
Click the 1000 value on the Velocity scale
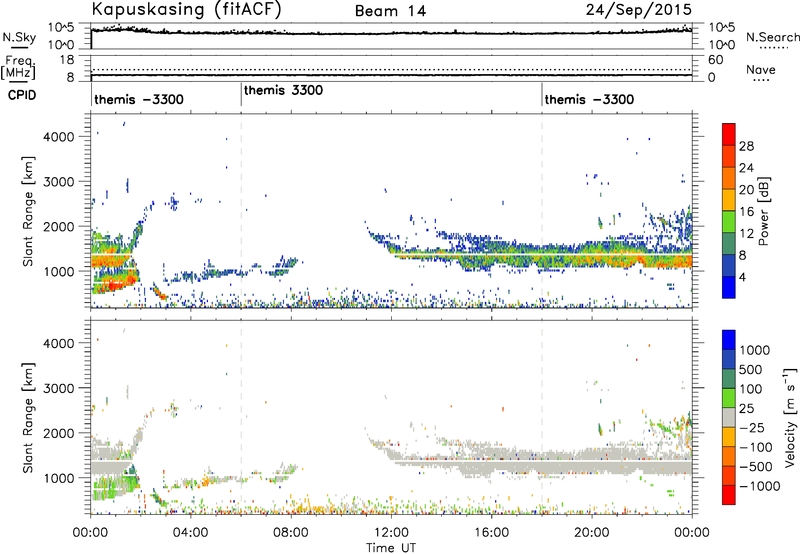(755, 350)
